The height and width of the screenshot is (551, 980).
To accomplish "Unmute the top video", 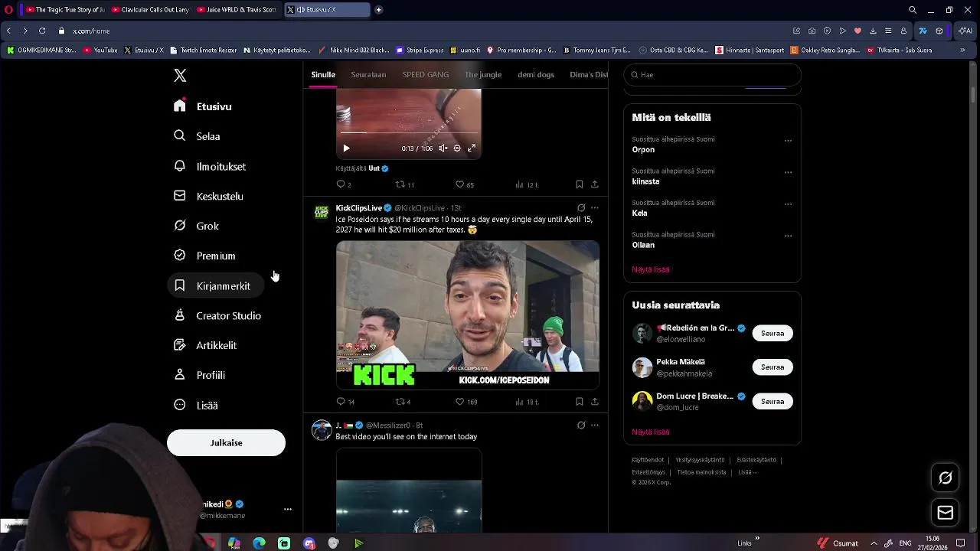I will pyautogui.click(x=443, y=148).
